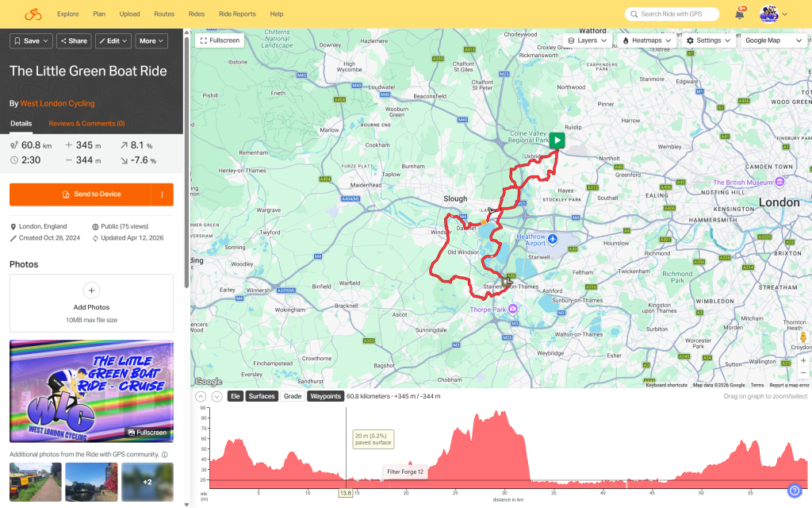This screenshot has height=508, width=812.
Task: Open the Routes menu
Action: click(164, 14)
